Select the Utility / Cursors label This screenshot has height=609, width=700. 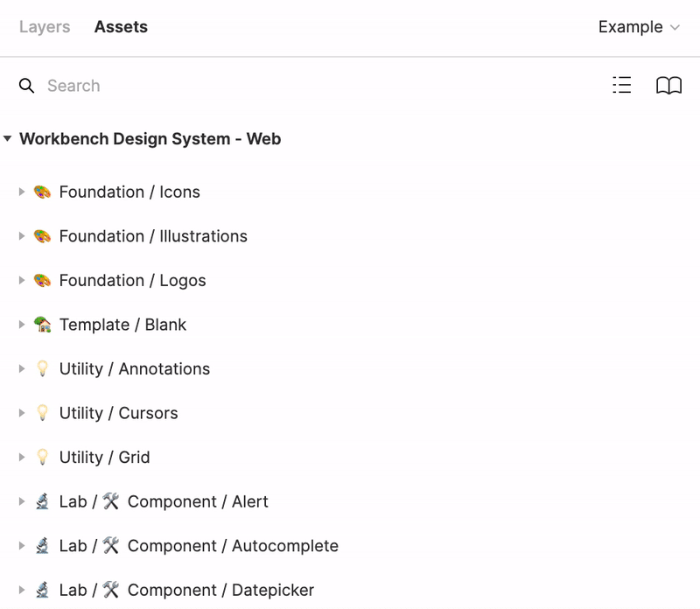click(x=118, y=413)
